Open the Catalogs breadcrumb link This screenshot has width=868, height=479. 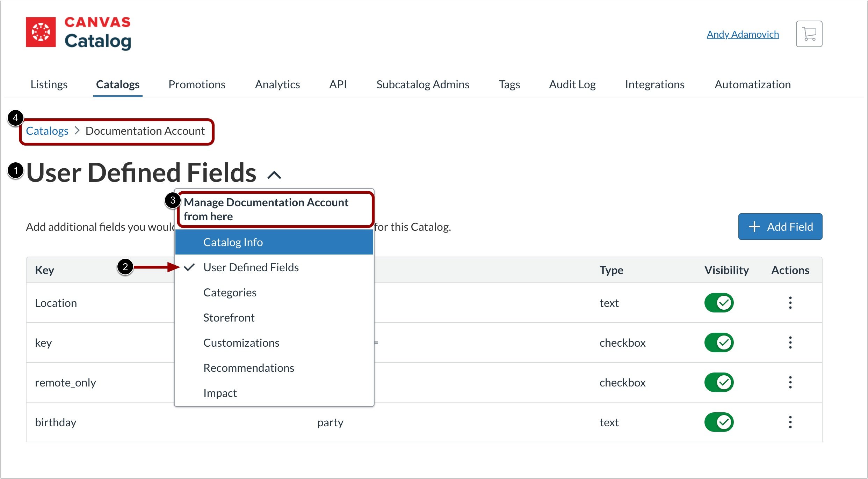coord(47,131)
